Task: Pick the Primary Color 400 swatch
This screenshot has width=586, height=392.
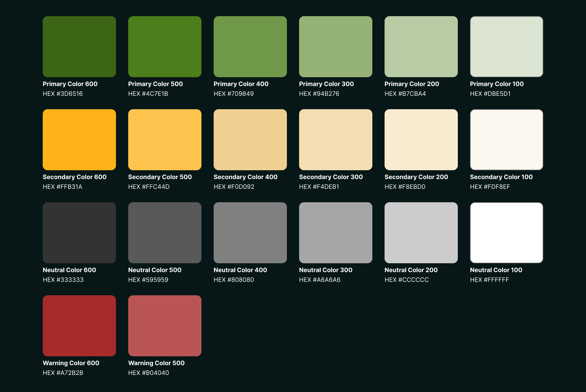Action: 250,47
